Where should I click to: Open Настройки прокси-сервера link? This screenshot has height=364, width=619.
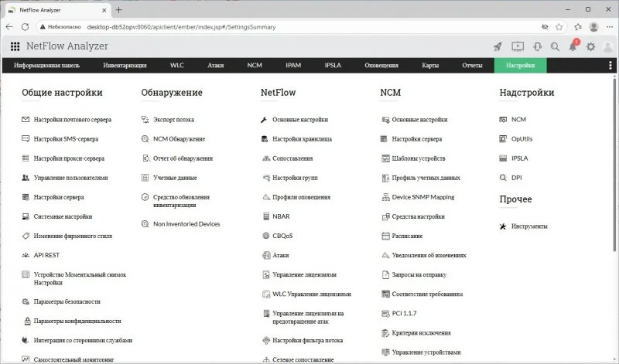69,158
